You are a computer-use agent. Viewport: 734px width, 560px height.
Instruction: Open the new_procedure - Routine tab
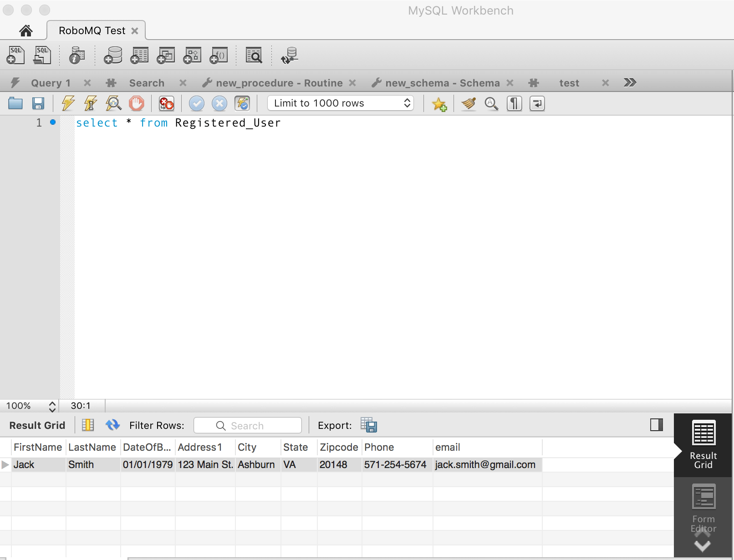pos(279,83)
